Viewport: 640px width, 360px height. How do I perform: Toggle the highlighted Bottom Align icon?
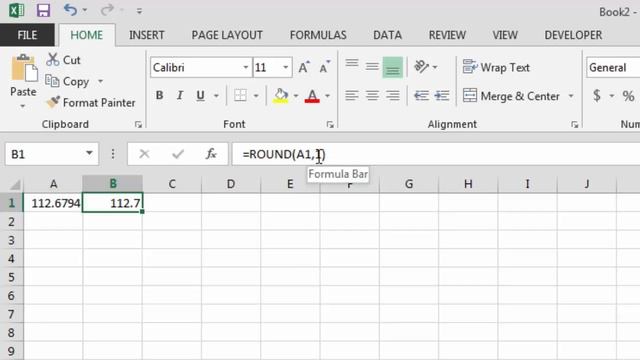pos(392,67)
